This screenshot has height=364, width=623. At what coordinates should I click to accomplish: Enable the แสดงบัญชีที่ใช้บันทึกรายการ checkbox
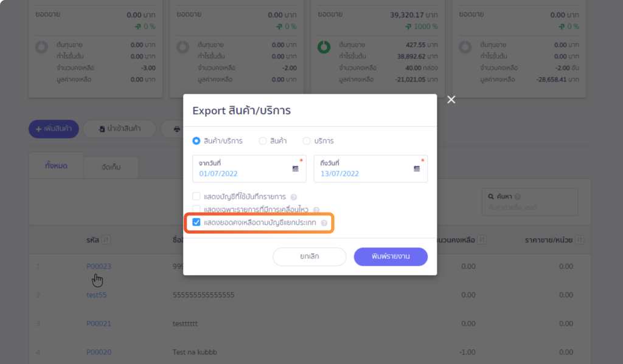(x=197, y=196)
